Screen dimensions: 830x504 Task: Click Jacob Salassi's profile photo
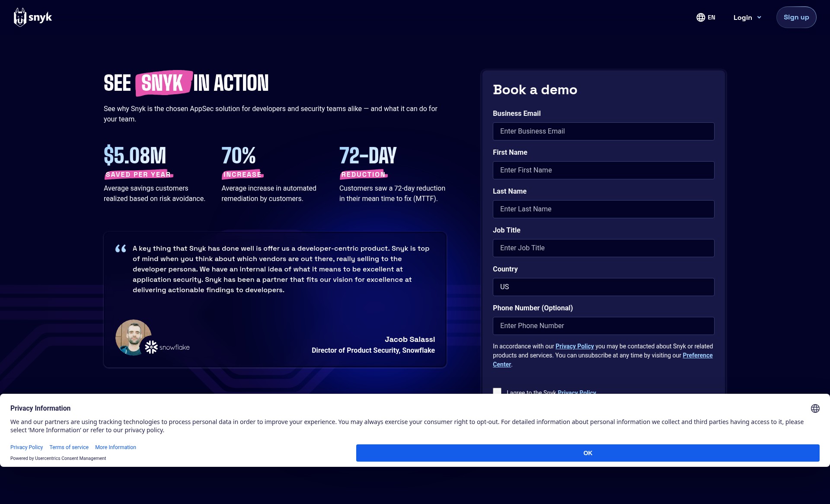(133, 337)
